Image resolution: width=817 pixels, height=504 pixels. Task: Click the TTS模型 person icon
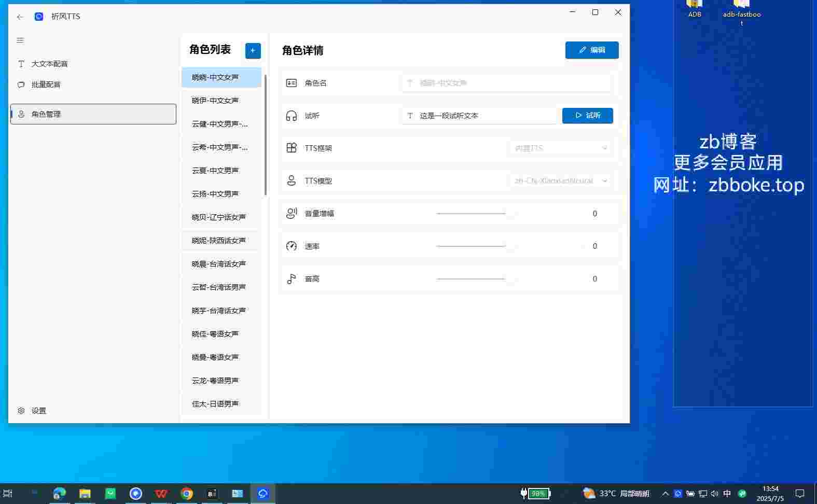pyautogui.click(x=292, y=180)
